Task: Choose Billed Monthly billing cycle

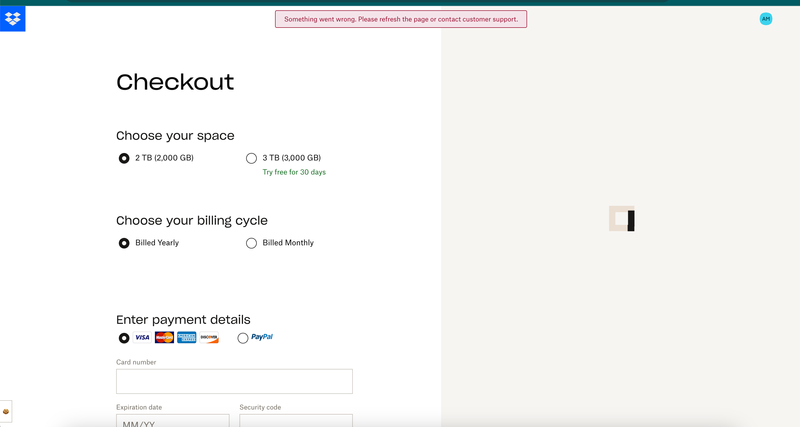Action: [251, 243]
